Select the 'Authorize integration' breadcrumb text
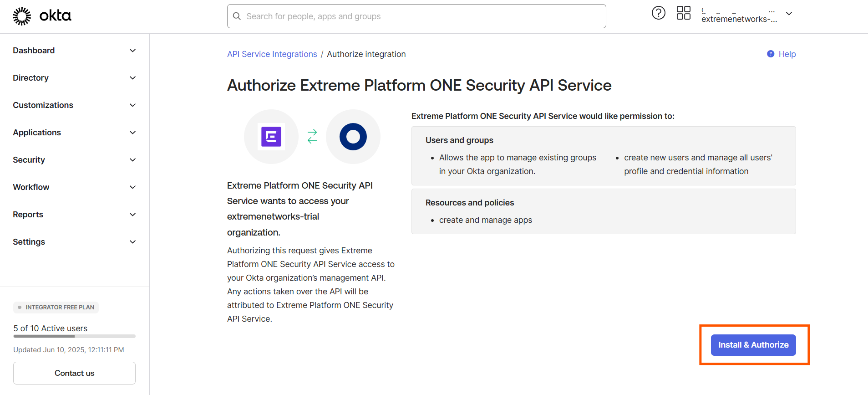The height and width of the screenshot is (395, 868). pyautogui.click(x=366, y=54)
